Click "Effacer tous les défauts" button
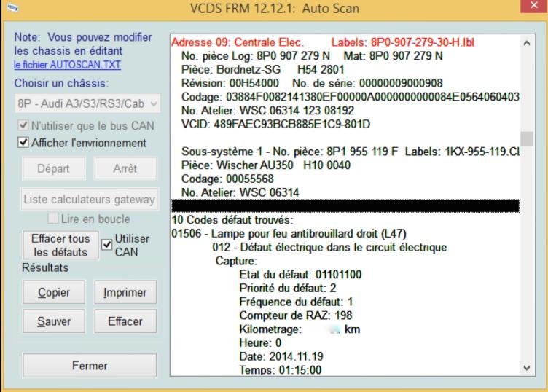Image resolution: width=548 pixels, height=392 pixels. 60,246
